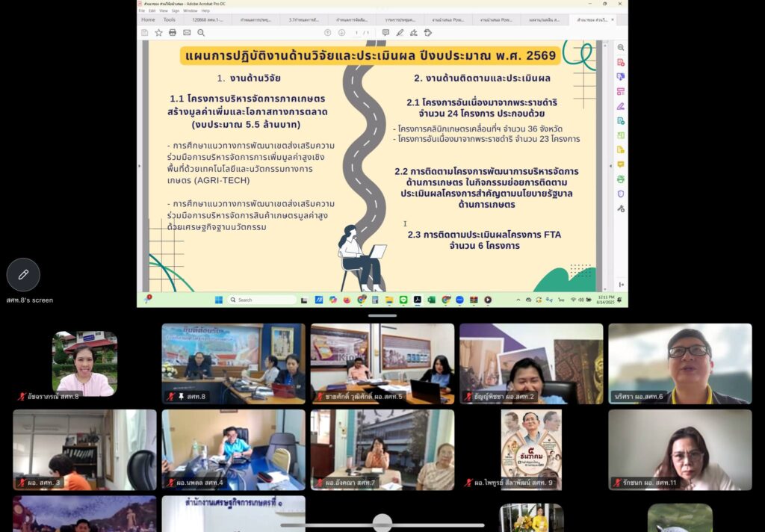765x532 pixels.
Task: Open the Window menu in Acrobat
Action: click(190, 10)
